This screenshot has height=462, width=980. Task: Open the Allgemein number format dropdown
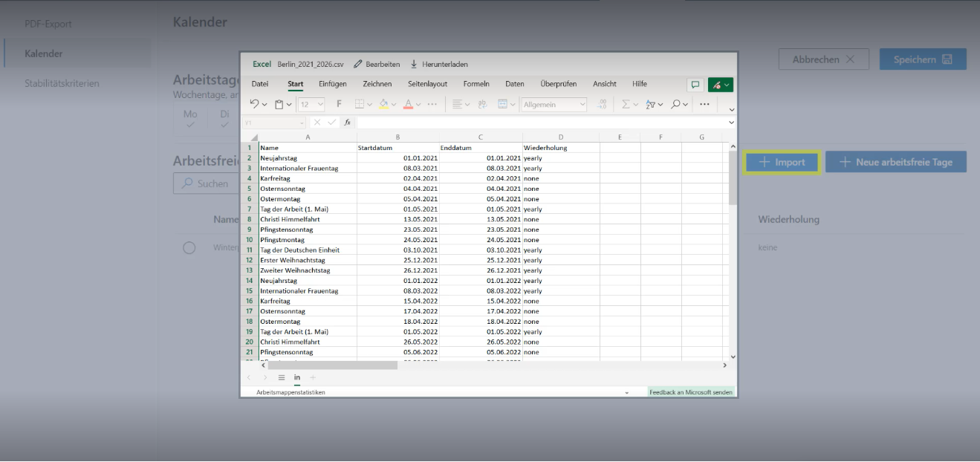tap(554, 105)
